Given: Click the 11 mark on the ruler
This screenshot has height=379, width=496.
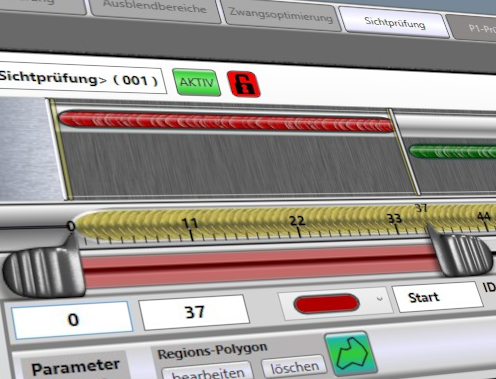Looking at the screenshot, I should 190,223.
